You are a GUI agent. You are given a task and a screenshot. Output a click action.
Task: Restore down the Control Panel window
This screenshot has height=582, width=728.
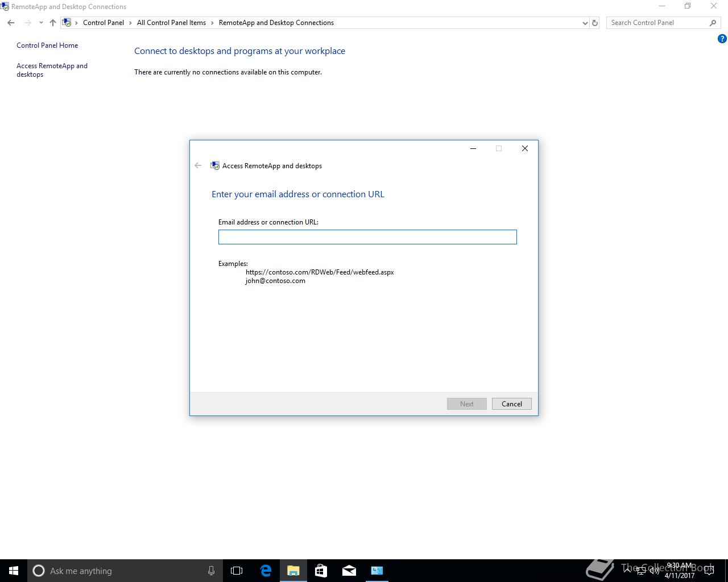tap(688, 6)
